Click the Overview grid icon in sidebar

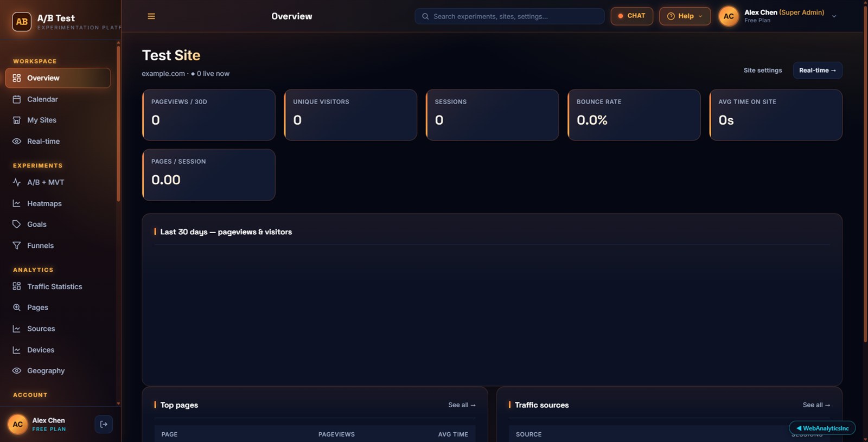pyautogui.click(x=17, y=78)
